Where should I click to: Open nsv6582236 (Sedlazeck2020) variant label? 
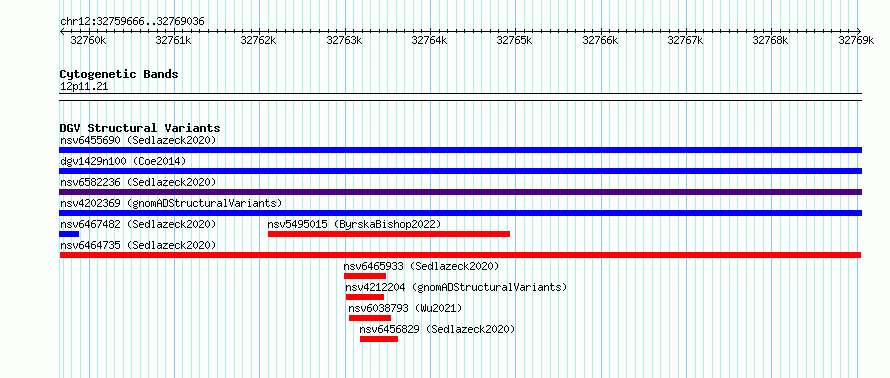click(138, 182)
